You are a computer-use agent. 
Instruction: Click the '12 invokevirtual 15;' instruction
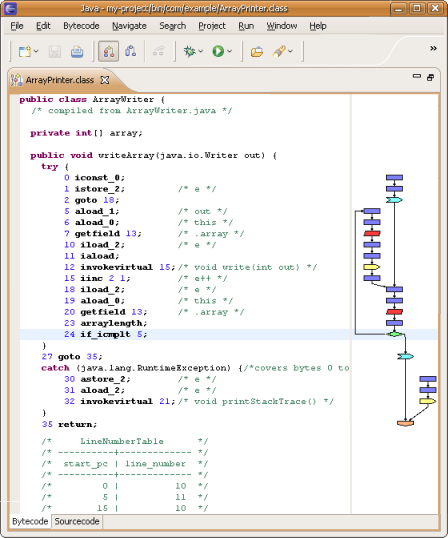(x=120, y=267)
